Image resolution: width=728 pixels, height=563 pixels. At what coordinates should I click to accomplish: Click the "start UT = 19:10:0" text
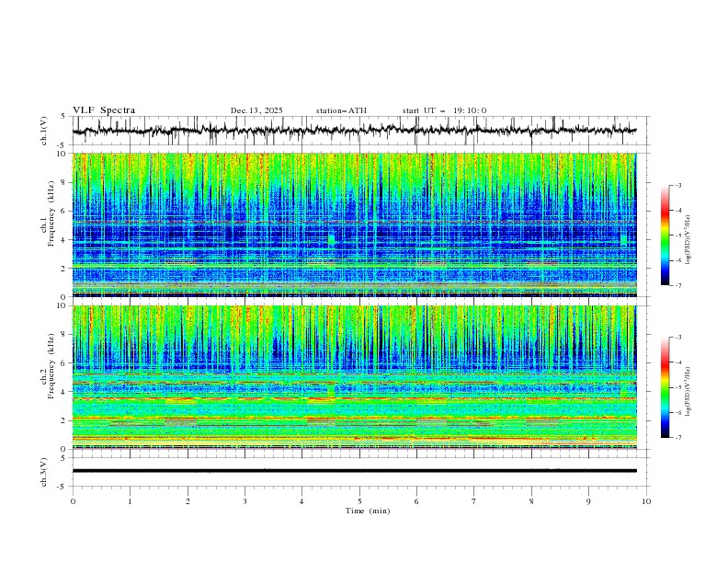pyautogui.click(x=444, y=110)
